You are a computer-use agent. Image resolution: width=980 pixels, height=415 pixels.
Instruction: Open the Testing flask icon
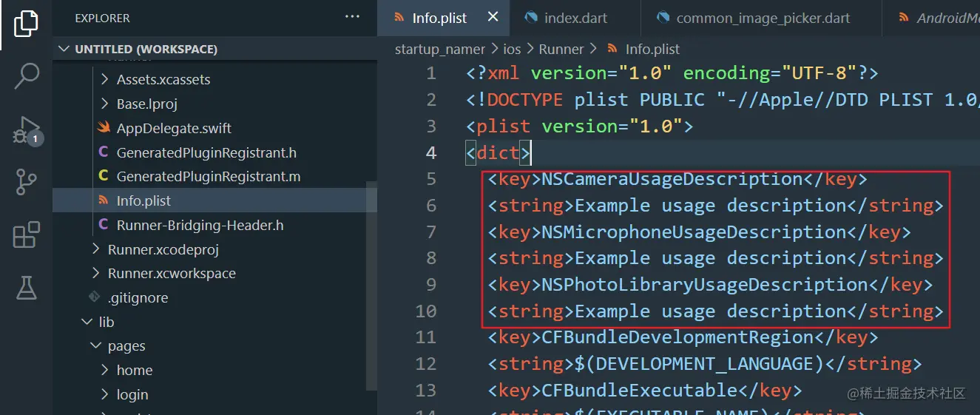pos(26,287)
